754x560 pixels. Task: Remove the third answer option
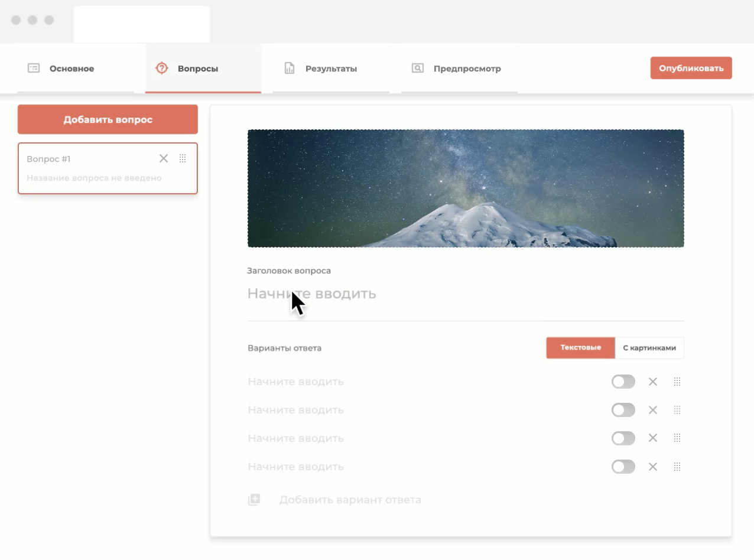click(653, 438)
